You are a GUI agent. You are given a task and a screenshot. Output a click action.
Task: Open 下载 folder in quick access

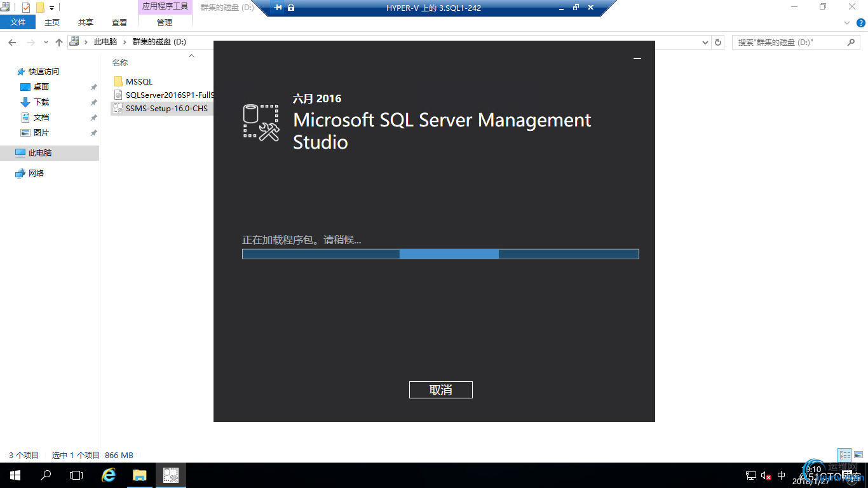click(x=41, y=102)
